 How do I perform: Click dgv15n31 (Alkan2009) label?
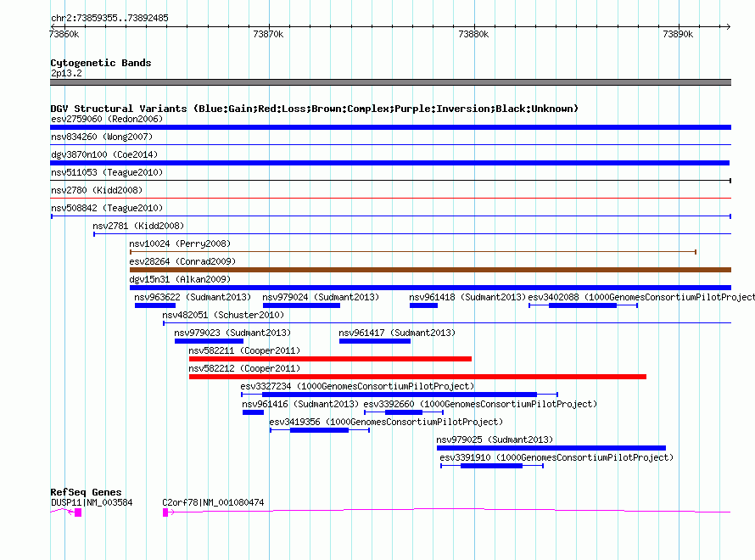tap(180, 279)
